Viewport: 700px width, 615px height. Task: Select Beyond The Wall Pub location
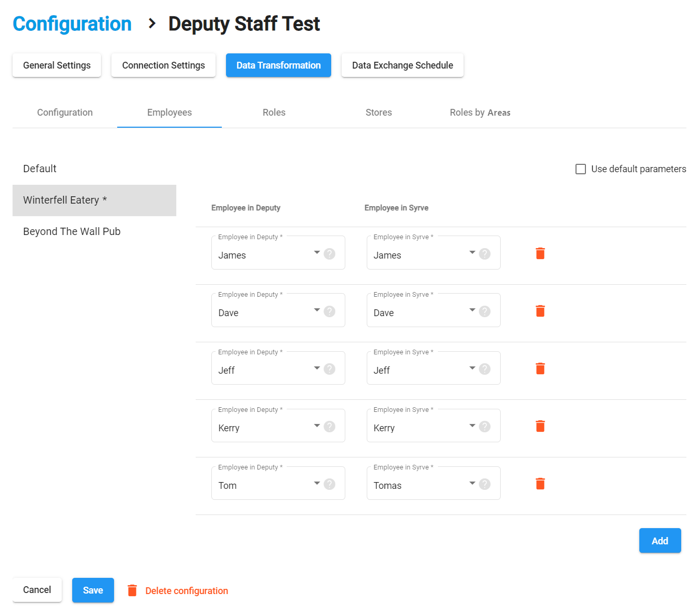[72, 231]
